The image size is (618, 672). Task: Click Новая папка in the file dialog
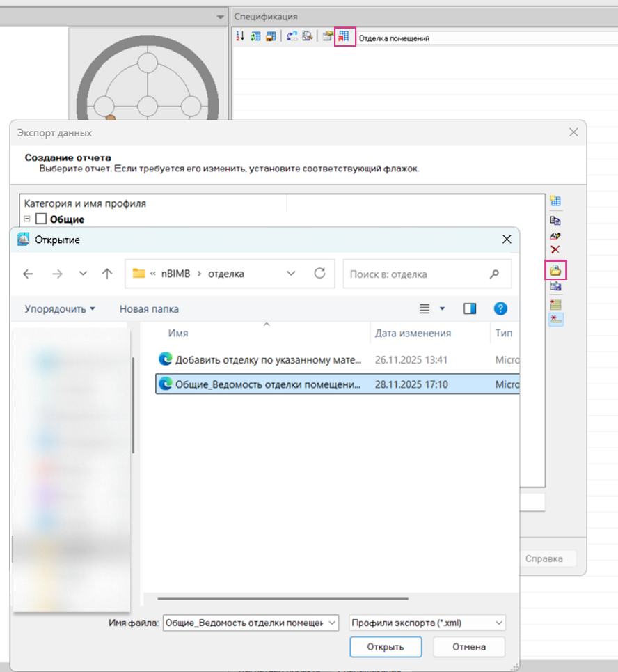coord(149,308)
